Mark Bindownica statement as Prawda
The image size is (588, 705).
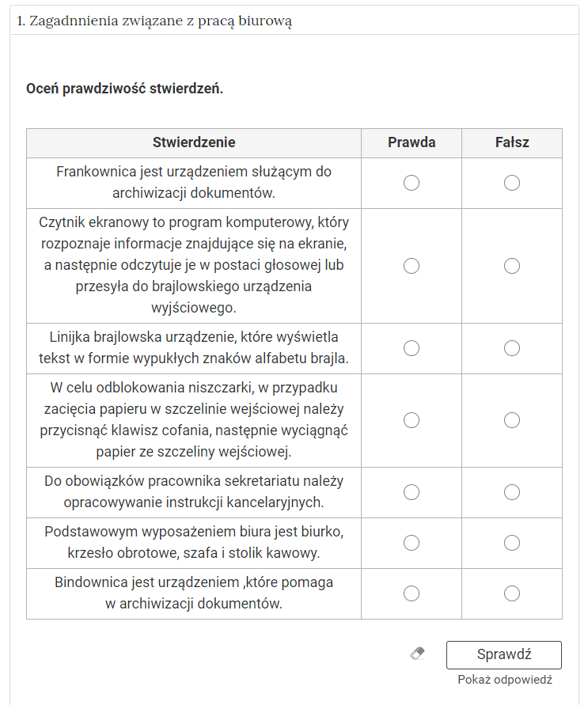tap(412, 593)
